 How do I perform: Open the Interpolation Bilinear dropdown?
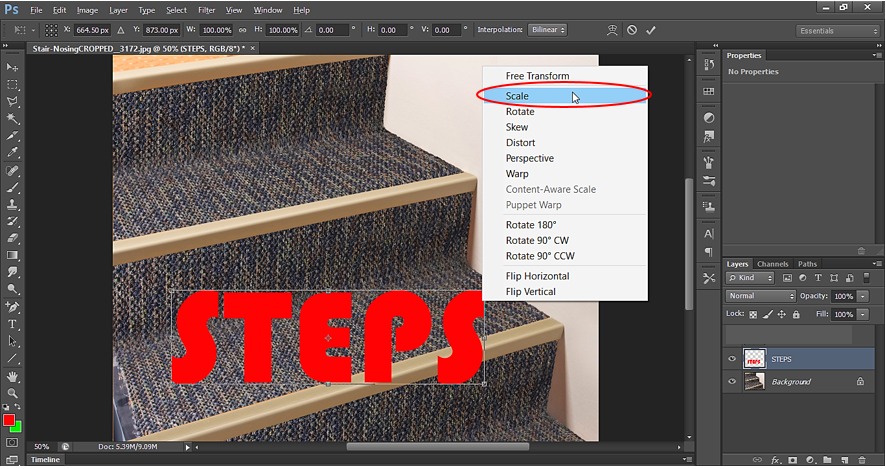547,30
